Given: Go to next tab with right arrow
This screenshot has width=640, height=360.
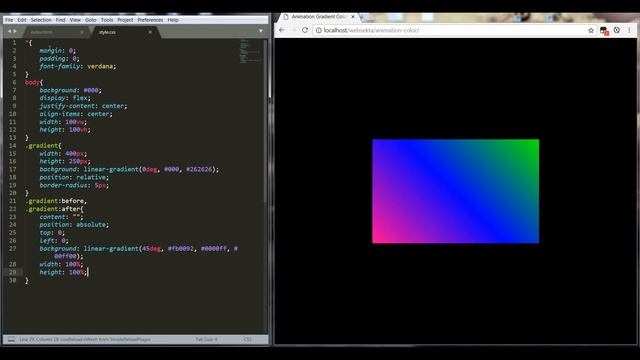Looking at the screenshot, I should (15, 31).
